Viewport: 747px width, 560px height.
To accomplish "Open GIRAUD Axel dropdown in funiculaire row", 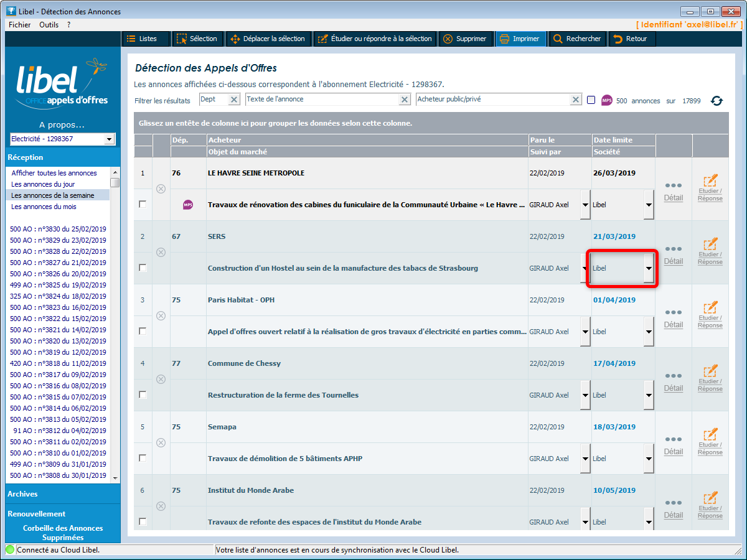I will (x=585, y=205).
